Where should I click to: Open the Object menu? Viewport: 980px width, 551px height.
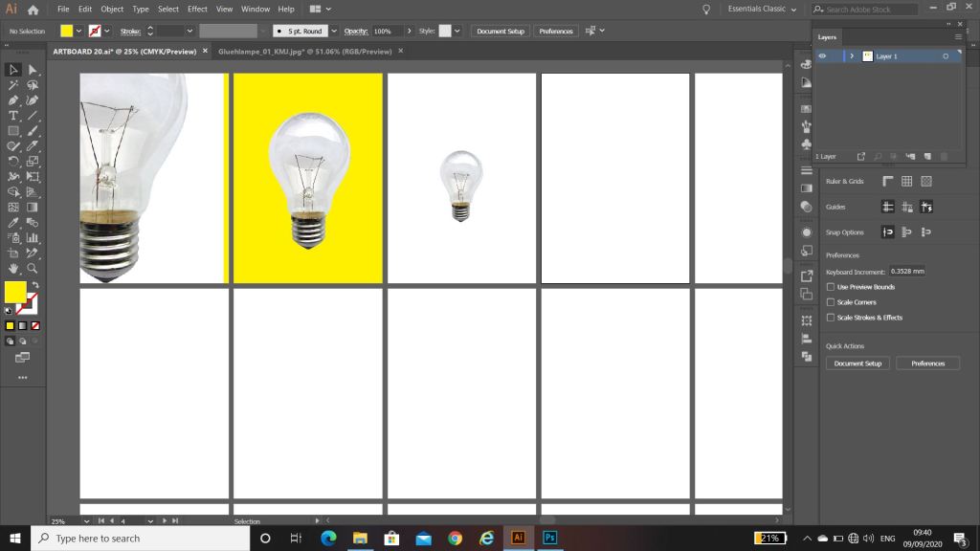click(x=112, y=9)
